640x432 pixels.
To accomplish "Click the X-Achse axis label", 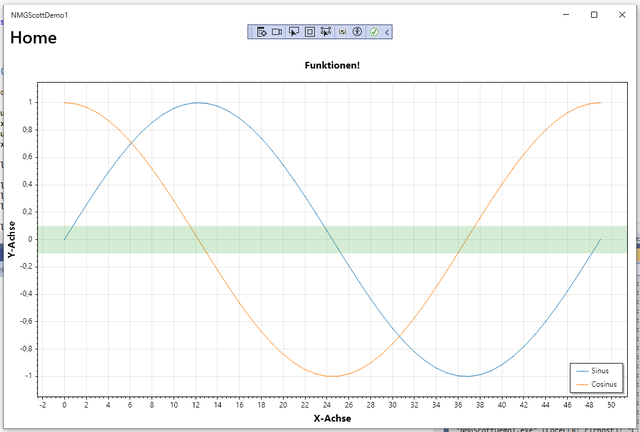I will coord(332,418).
